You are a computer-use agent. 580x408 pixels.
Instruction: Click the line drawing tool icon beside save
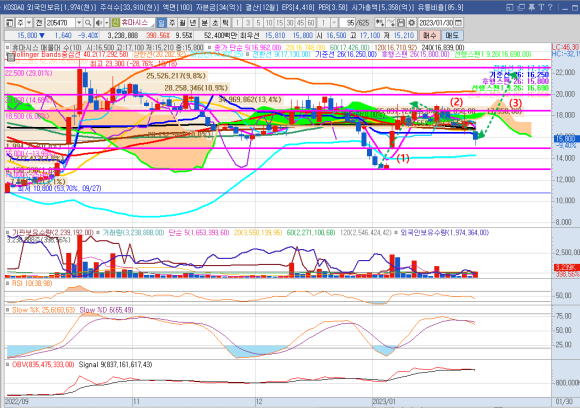391,23
